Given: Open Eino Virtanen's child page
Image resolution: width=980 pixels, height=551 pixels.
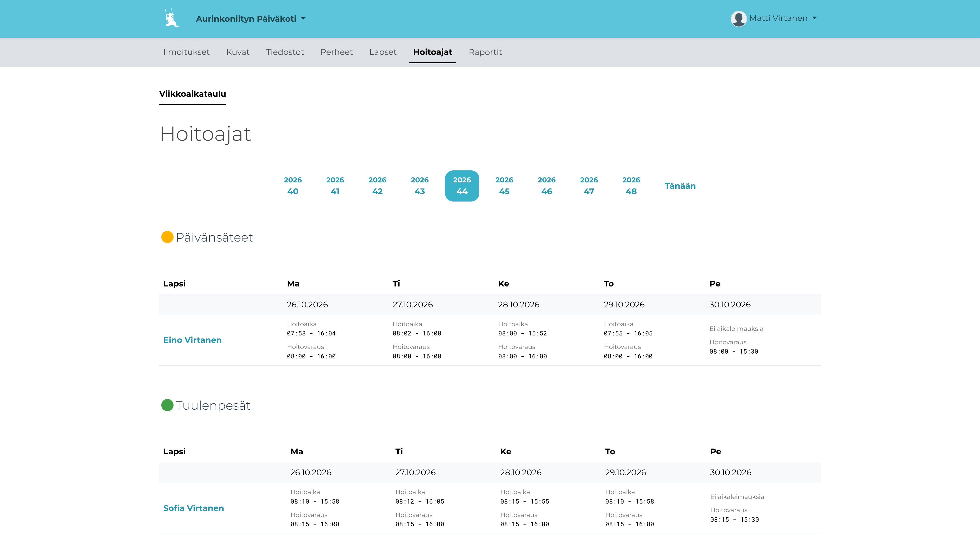Looking at the screenshot, I should coord(192,340).
